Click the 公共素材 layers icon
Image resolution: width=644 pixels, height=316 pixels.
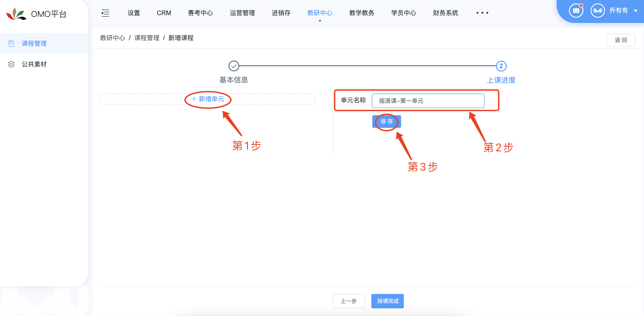click(11, 64)
